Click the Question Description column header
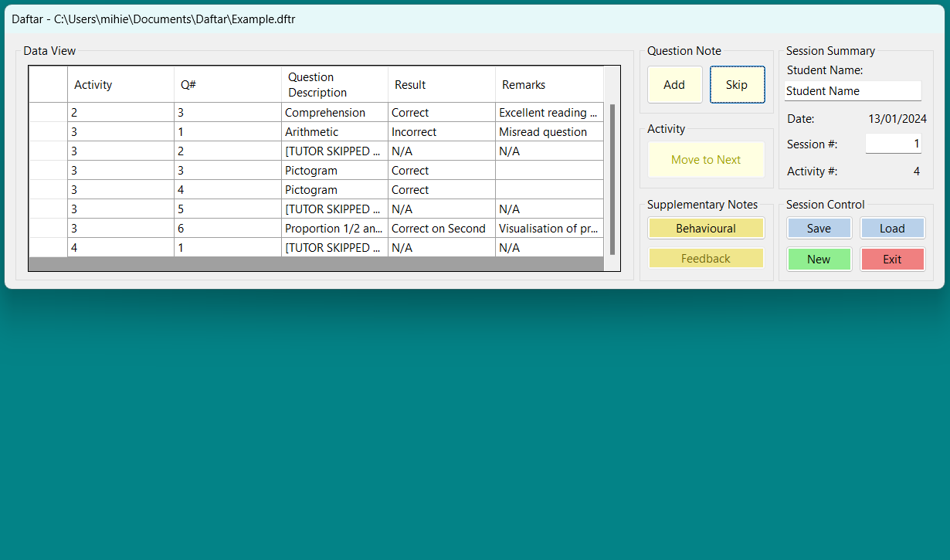This screenshot has height=560, width=950. click(x=334, y=85)
